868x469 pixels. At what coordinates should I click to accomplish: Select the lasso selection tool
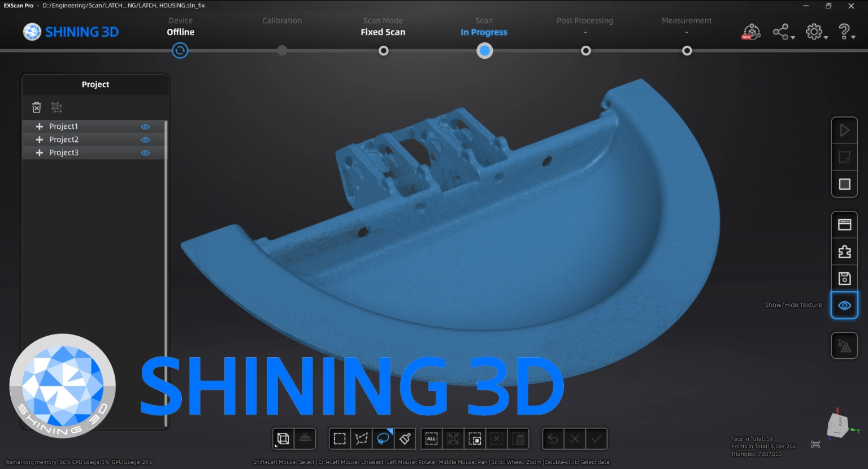383,438
